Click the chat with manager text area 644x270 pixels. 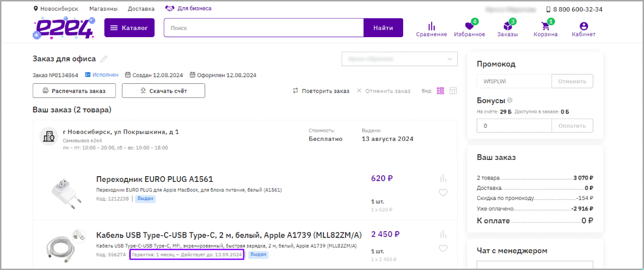tap(535, 265)
